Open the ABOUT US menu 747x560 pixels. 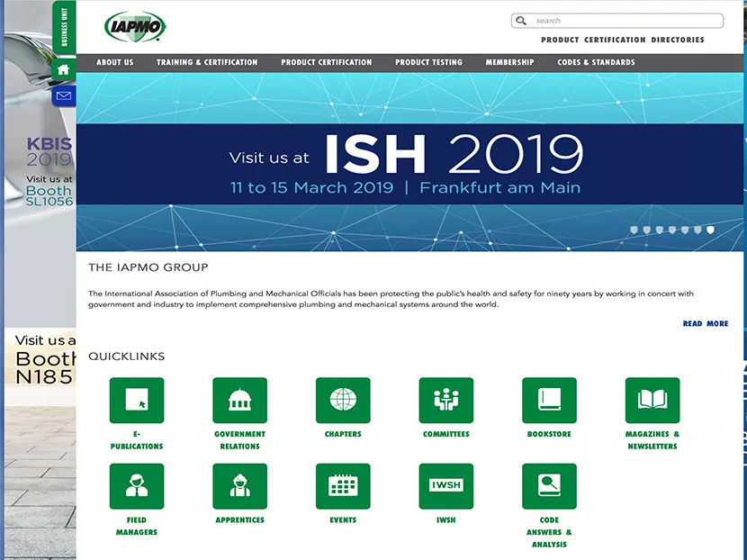click(x=114, y=62)
